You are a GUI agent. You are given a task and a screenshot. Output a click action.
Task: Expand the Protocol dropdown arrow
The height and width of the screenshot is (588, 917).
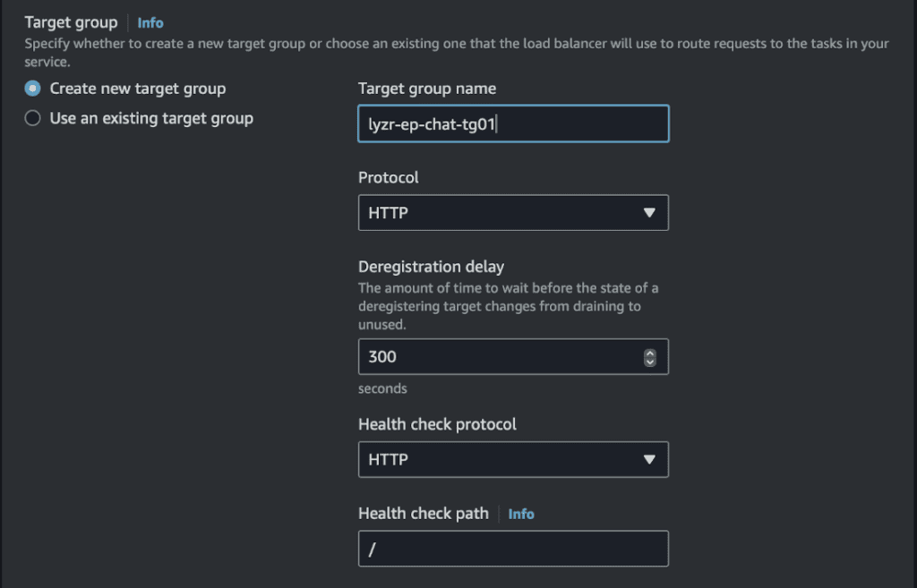649,213
